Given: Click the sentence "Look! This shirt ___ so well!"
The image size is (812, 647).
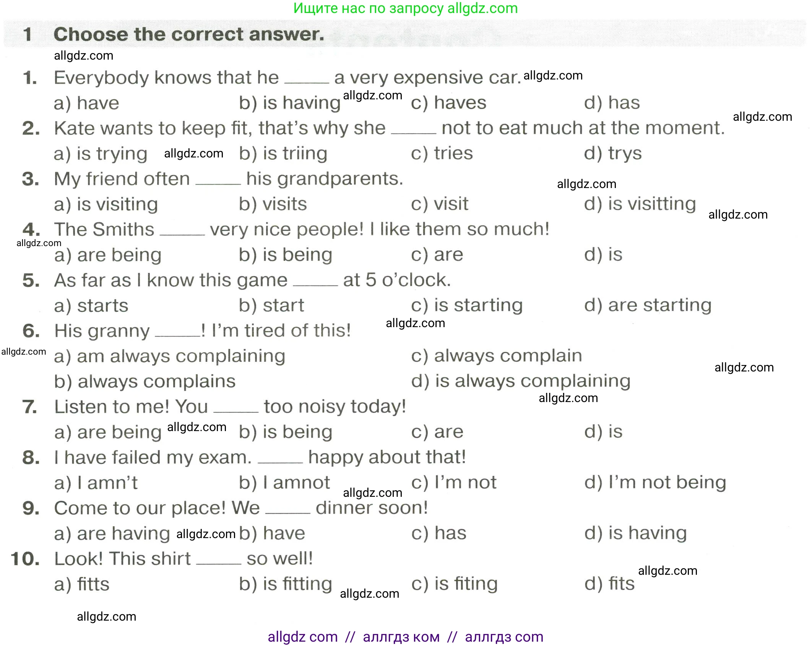Looking at the screenshot, I should [x=184, y=559].
